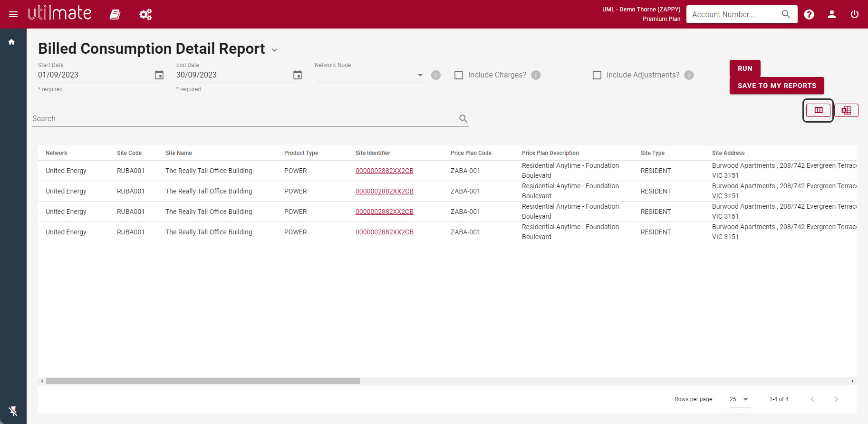Image resolution: width=868 pixels, height=424 pixels.
Task: Sort by Site Identifier column header
Action: point(373,153)
